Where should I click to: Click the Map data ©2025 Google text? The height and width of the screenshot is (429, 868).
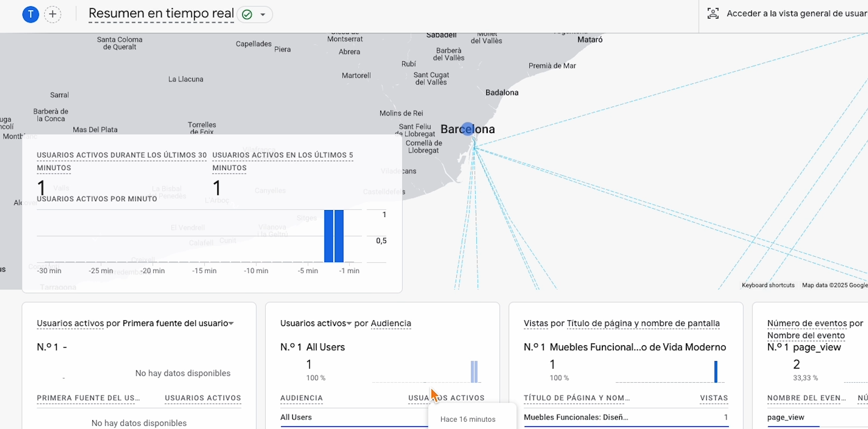[x=834, y=285]
